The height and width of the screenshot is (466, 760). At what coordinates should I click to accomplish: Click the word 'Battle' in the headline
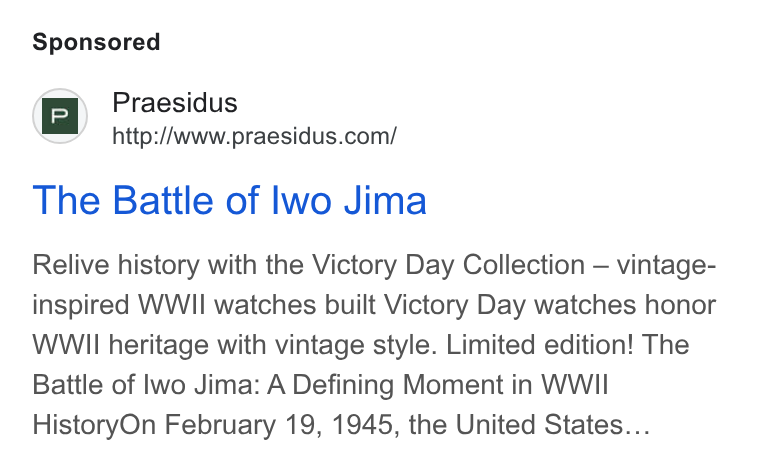pyautogui.click(x=163, y=200)
